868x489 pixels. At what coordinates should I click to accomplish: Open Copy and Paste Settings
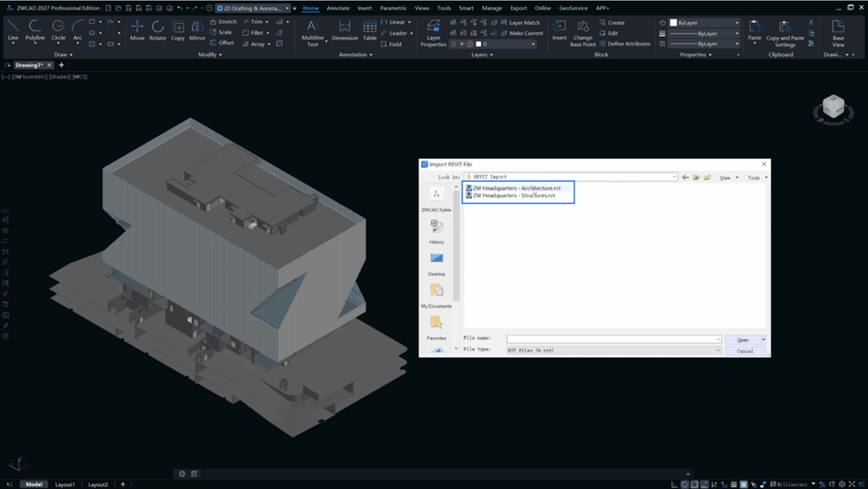(x=785, y=33)
